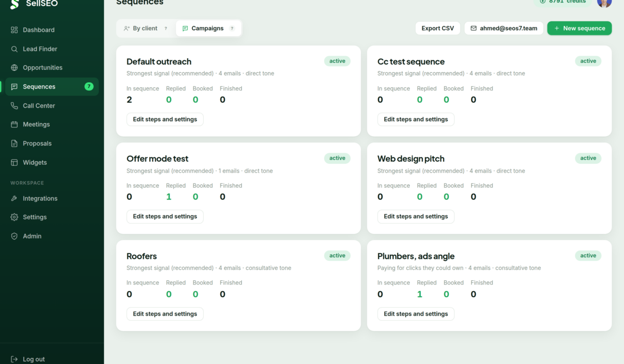Navigate to Call Center
The height and width of the screenshot is (364, 624).
tap(52, 106)
